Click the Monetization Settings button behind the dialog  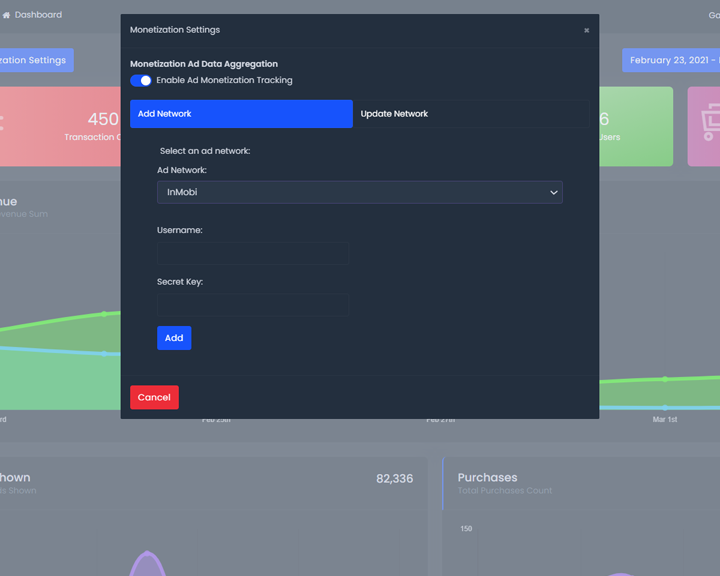coord(35,60)
